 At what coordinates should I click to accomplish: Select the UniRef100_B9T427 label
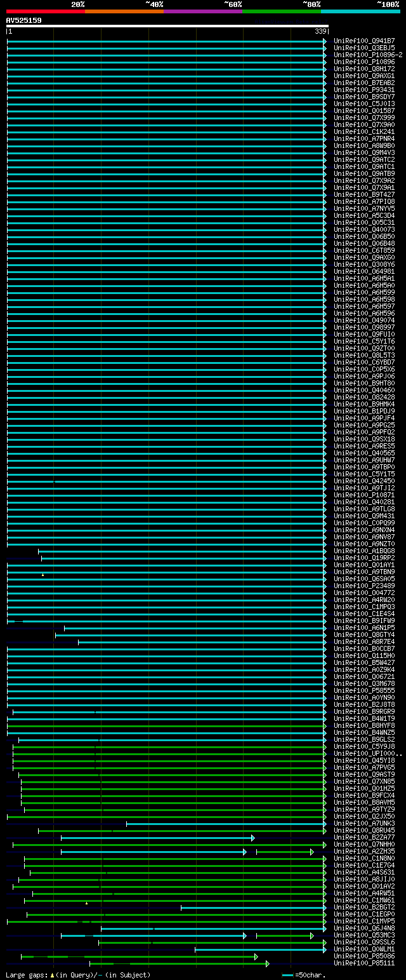(x=363, y=194)
